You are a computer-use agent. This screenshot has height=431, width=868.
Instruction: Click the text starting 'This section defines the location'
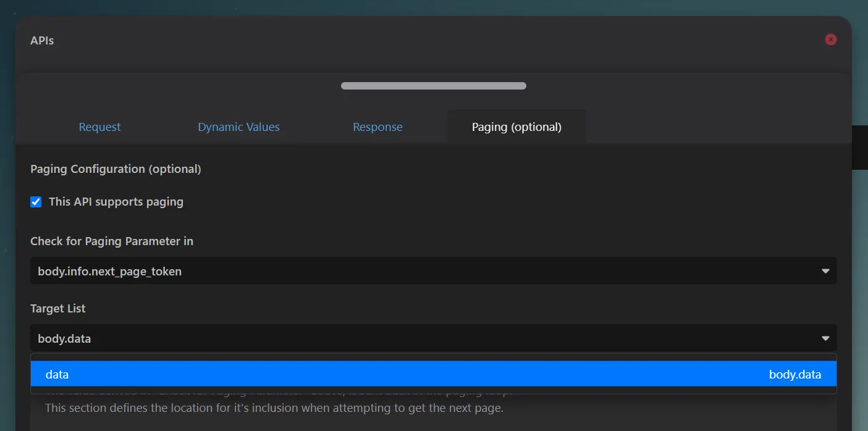pos(274,408)
